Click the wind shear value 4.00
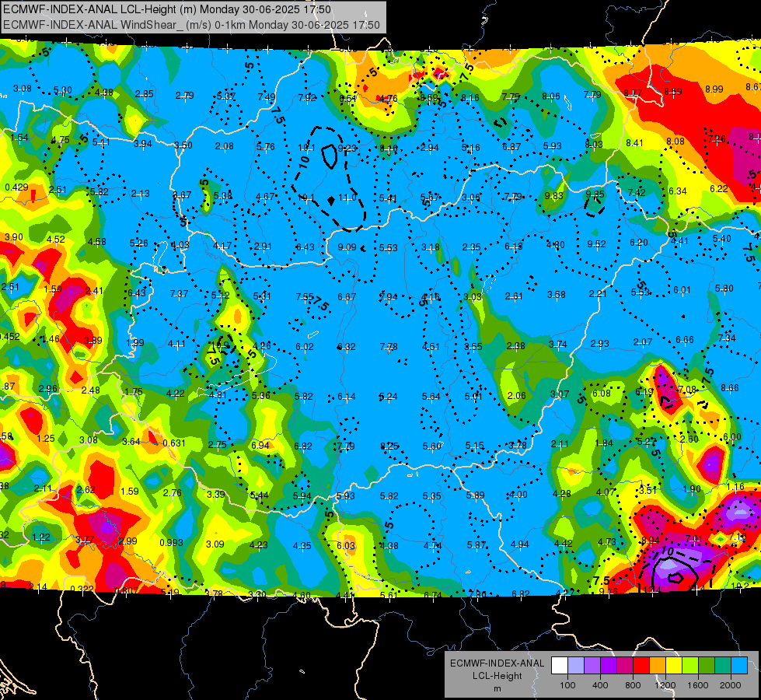 pos(518,495)
